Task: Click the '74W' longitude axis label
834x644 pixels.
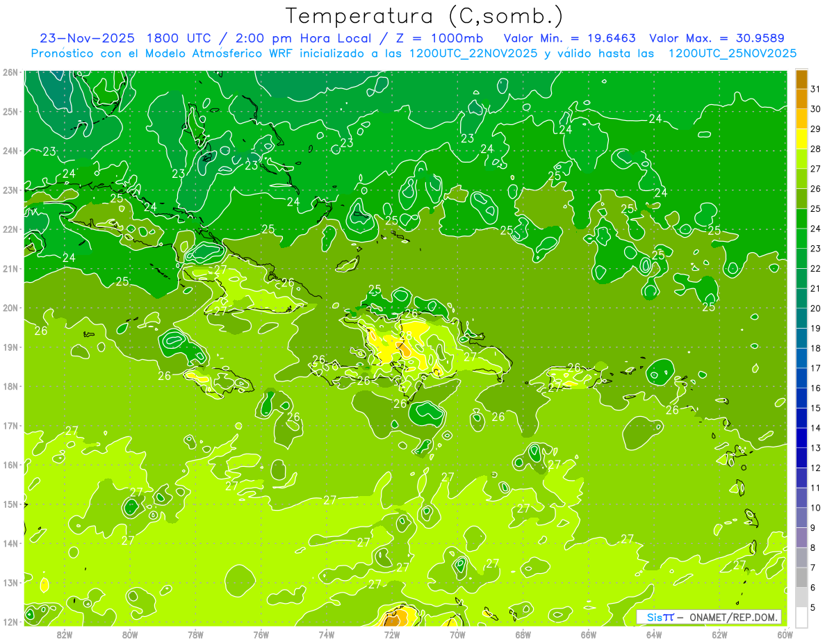Action: pos(327,634)
